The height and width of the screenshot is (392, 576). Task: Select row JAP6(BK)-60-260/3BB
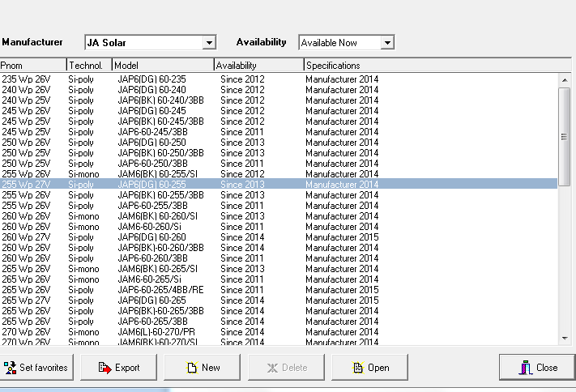279,248
